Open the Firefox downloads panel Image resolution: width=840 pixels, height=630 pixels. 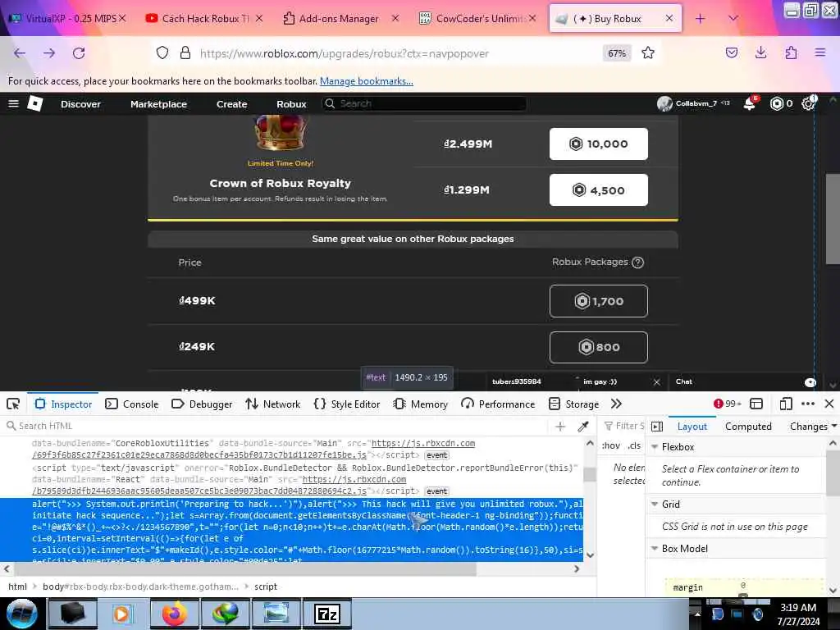click(760, 52)
